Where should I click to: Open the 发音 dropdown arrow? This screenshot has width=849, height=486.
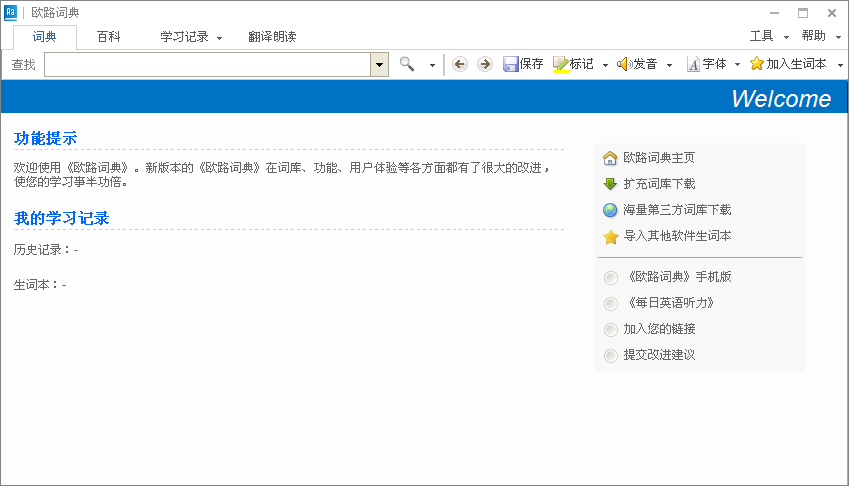coord(669,65)
